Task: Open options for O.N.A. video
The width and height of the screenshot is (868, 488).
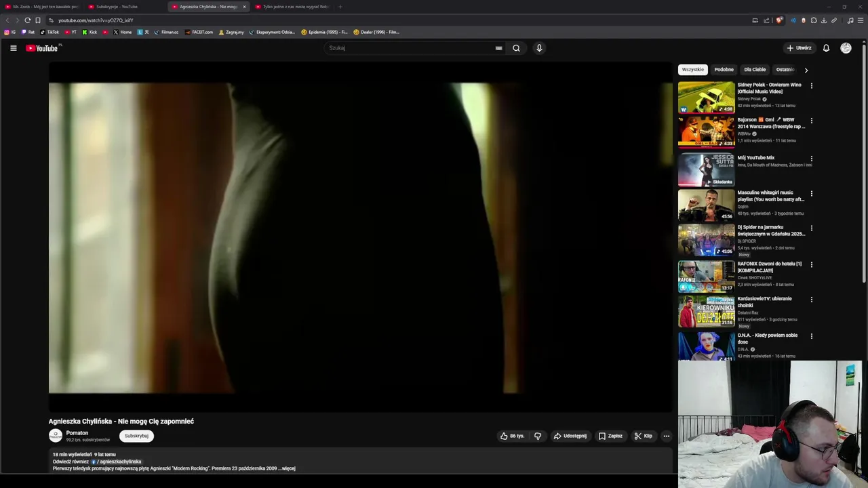Action: (x=812, y=336)
